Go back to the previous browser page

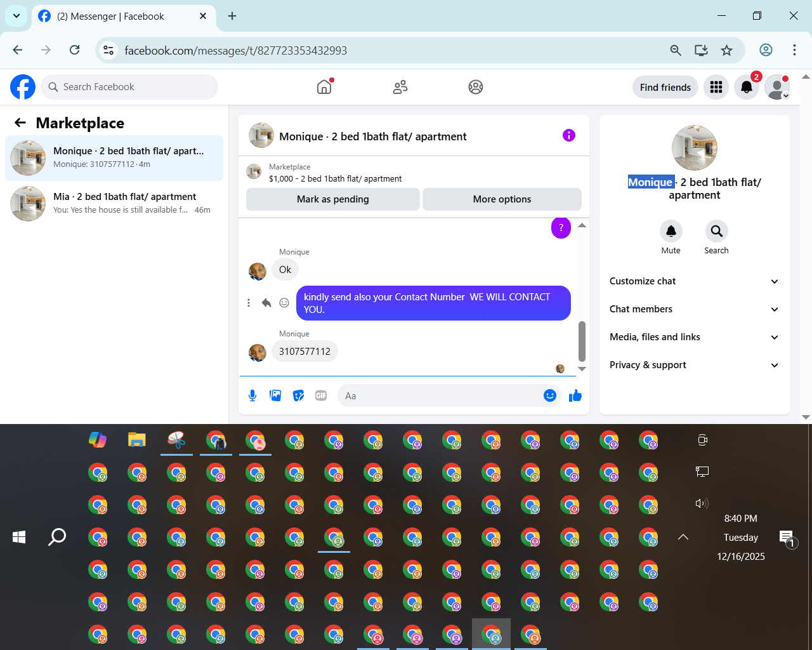pos(18,50)
